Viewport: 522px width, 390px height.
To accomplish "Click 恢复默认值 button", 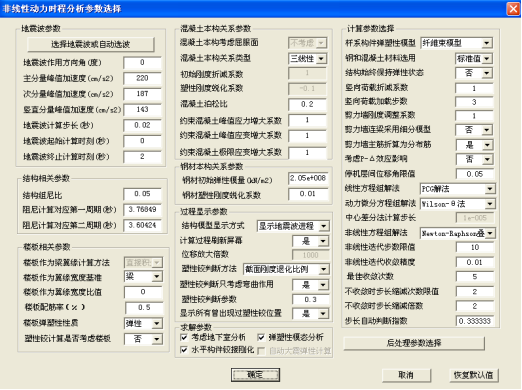I will tap(473, 375).
